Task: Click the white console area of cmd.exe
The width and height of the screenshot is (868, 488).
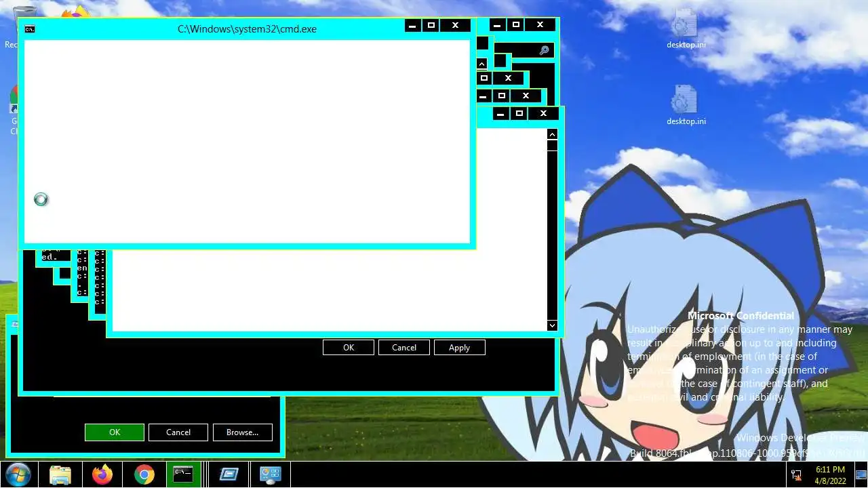Action: pos(247,141)
